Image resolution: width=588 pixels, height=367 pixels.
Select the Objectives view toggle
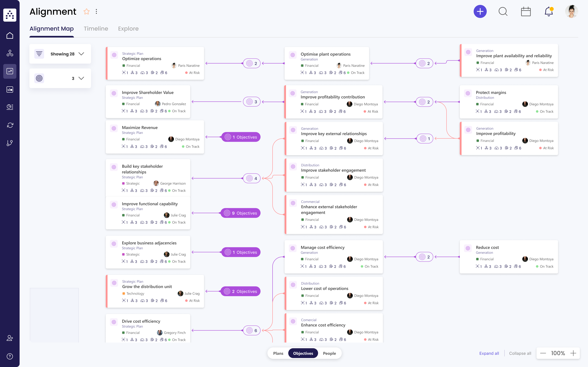[303, 353]
